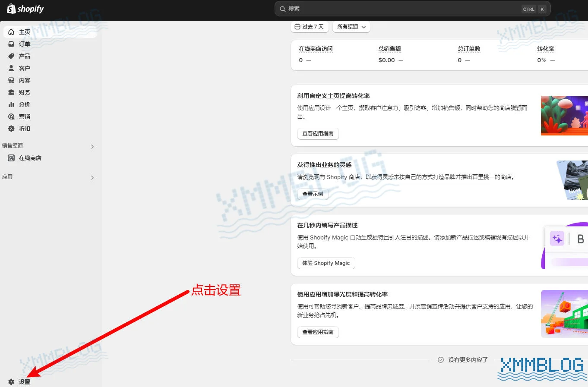Open the 所有渠道 dropdown

pos(351,27)
